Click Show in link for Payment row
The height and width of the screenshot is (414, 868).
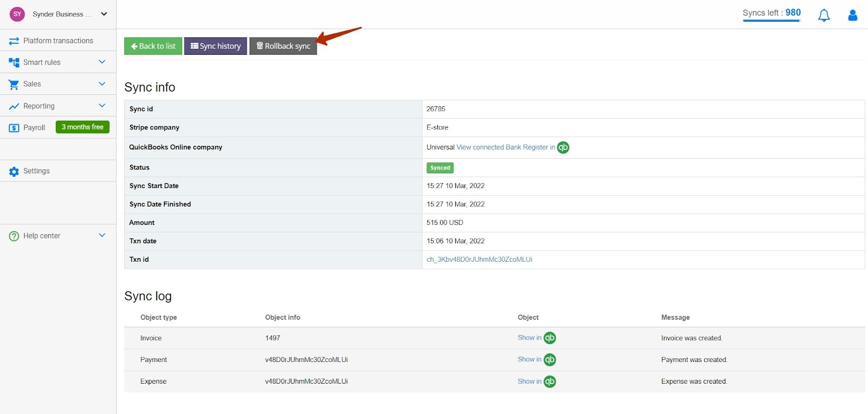click(x=529, y=359)
